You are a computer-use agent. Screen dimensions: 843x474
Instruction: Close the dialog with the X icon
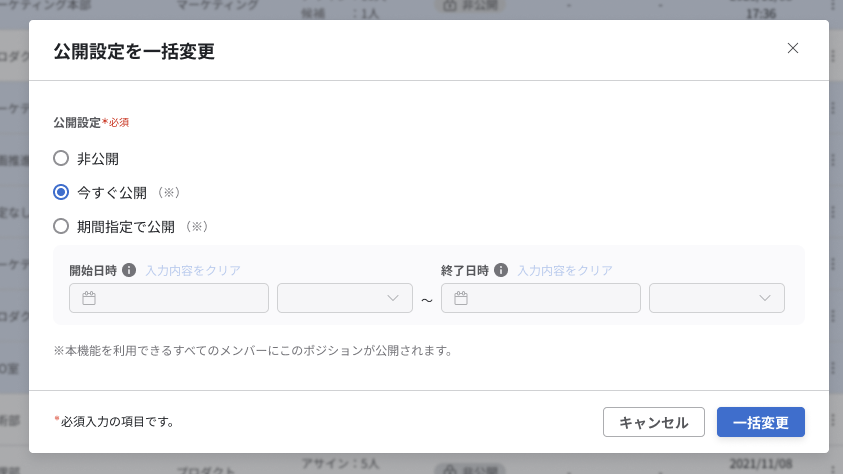click(793, 48)
